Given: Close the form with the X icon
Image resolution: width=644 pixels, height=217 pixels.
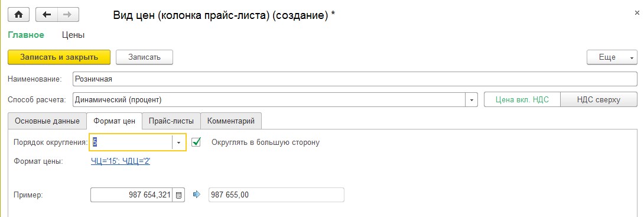Looking at the screenshot, I should point(637,13).
